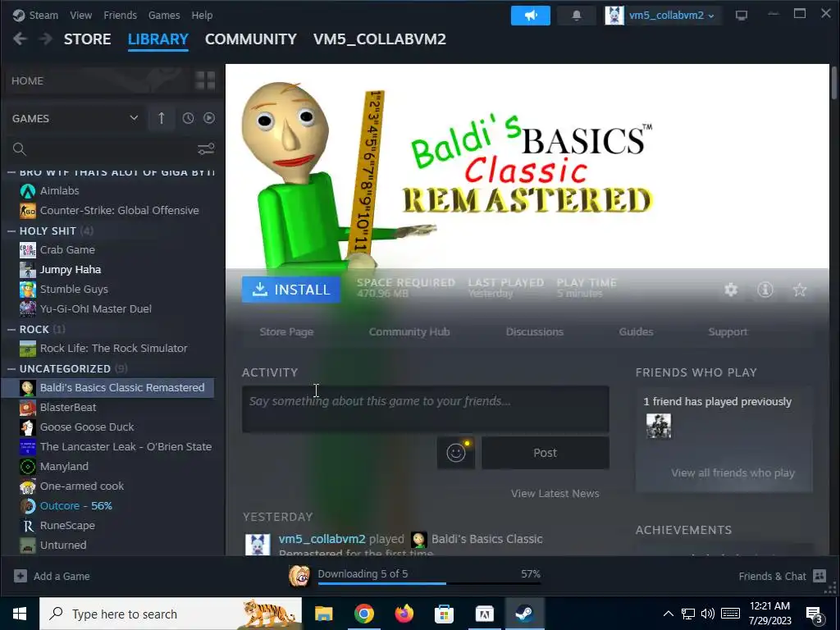
Task: Click View Latest News
Action: (x=555, y=494)
